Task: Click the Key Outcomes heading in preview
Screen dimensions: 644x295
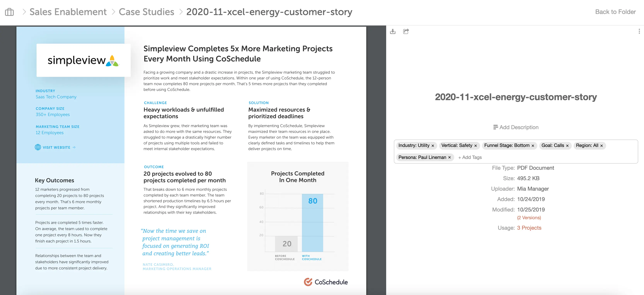Action: tap(55, 180)
